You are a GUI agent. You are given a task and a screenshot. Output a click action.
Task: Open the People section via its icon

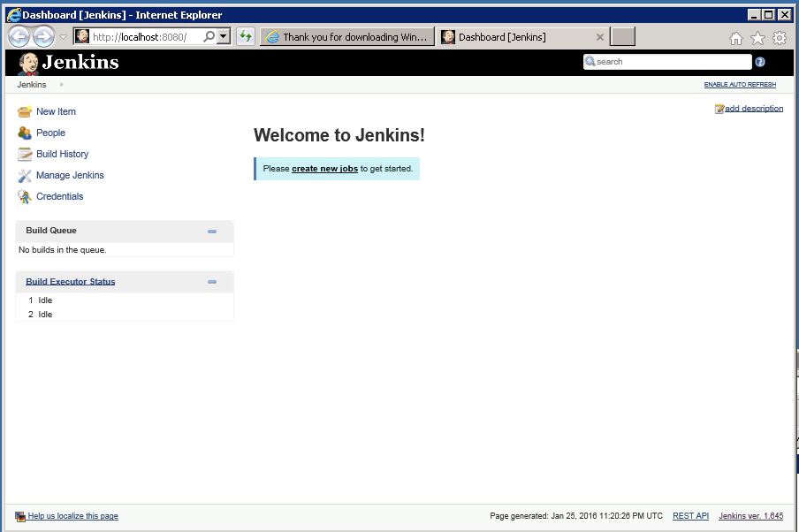(24, 133)
